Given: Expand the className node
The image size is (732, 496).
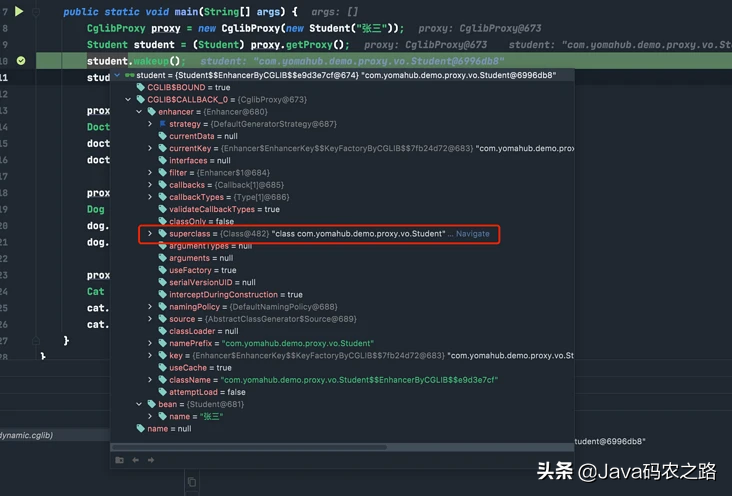Looking at the screenshot, I should 150,380.
